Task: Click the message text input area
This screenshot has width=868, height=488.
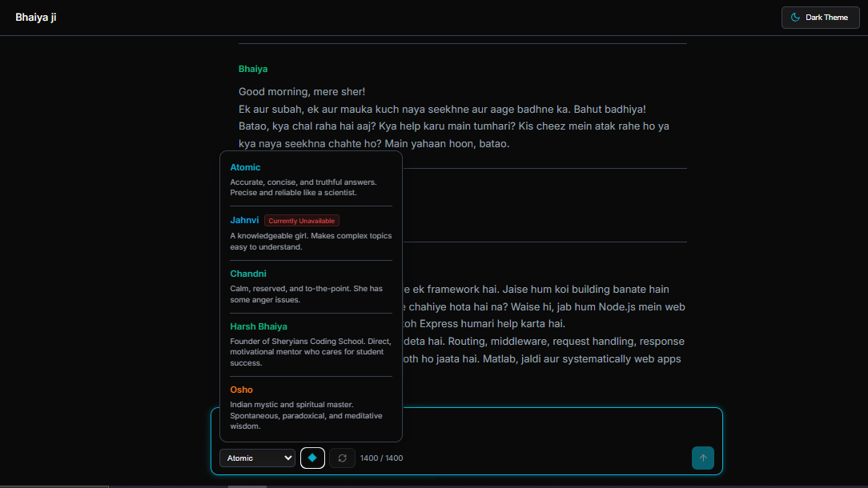Action: [561, 426]
